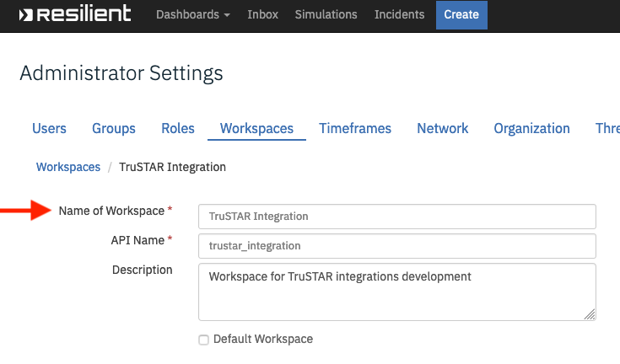
Task: Enable the Default Workspace checkbox
Action: click(x=203, y=340)
